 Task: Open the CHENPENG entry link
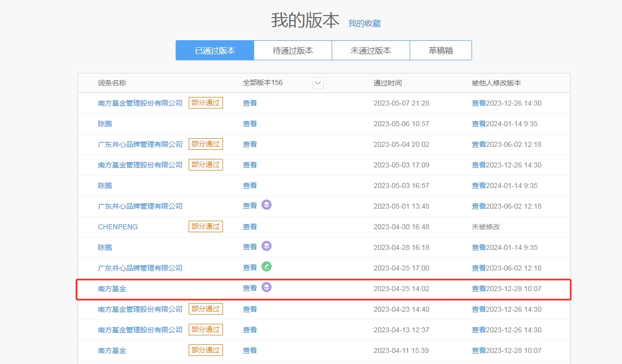point(118,227)
